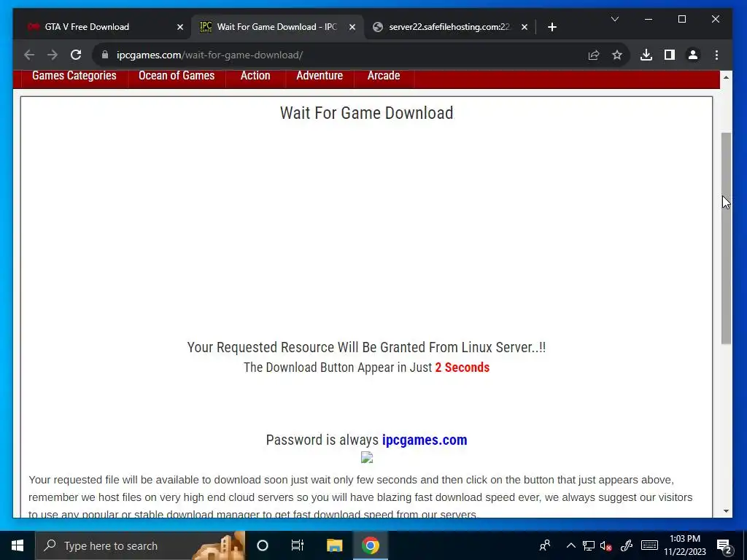Open touch keyboard tray icon
The height and width of the screenshot is (560, 747).
click(x=649, y=545)
